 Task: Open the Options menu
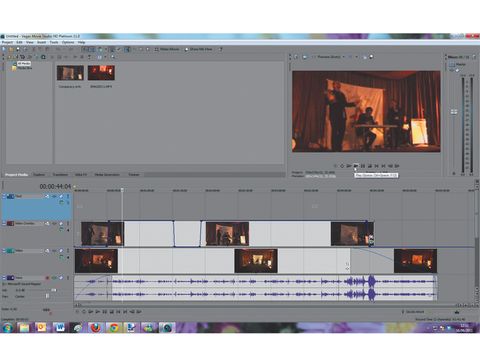(x=68, y=42)
